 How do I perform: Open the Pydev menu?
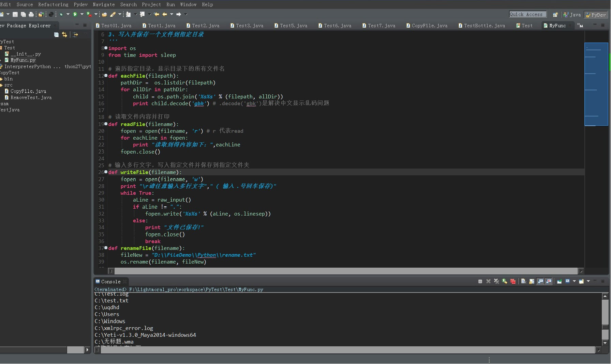pos(80,4)
